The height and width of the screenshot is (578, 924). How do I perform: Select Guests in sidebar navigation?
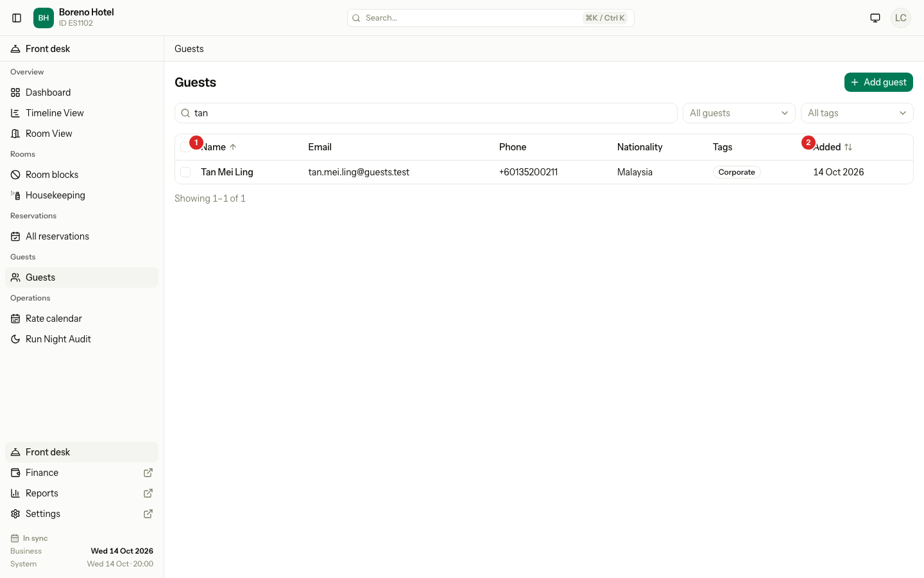(x=81, y=277)
